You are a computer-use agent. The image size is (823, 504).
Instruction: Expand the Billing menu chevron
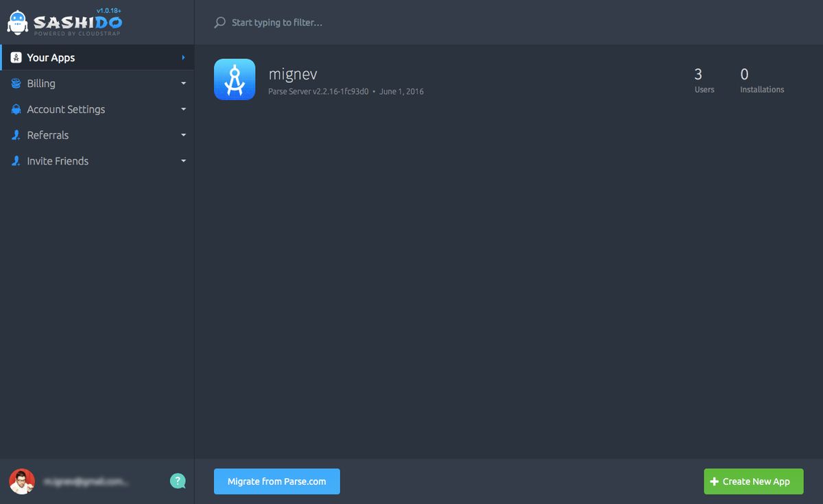[183, 83]
